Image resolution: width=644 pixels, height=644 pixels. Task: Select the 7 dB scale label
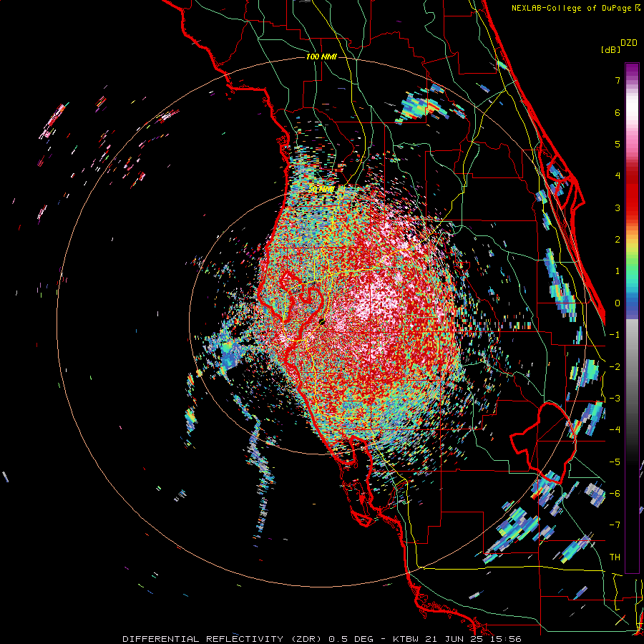[x=618, y=80]
